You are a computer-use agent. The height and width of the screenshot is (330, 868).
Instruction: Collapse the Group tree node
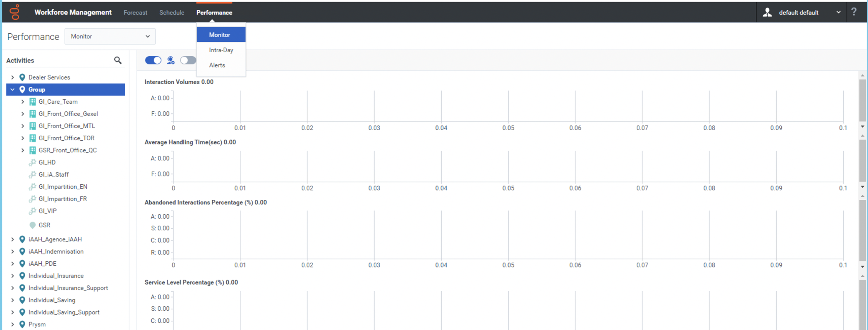[x=12, y=90]
